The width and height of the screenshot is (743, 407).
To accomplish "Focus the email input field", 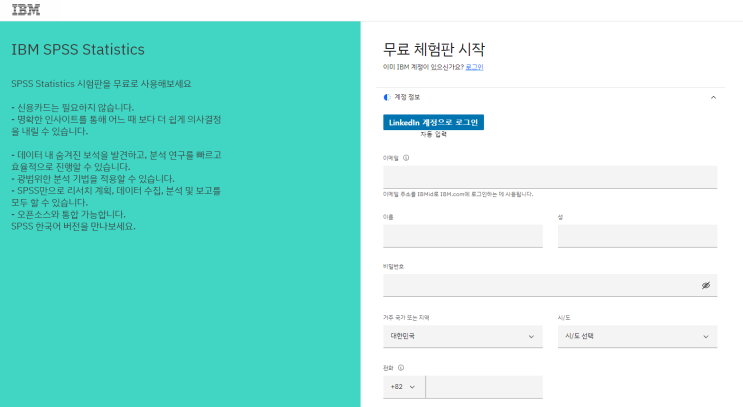I will point(550,177).
